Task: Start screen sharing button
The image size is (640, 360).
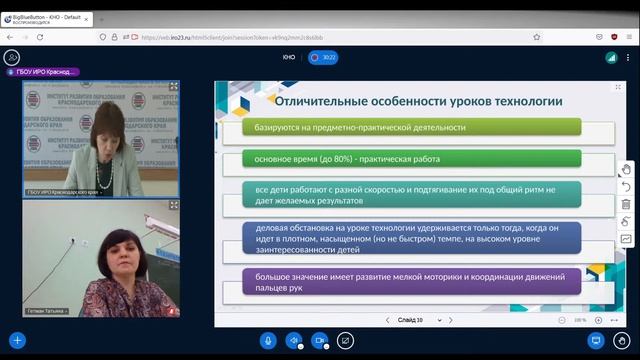Action: click(345, 340)
